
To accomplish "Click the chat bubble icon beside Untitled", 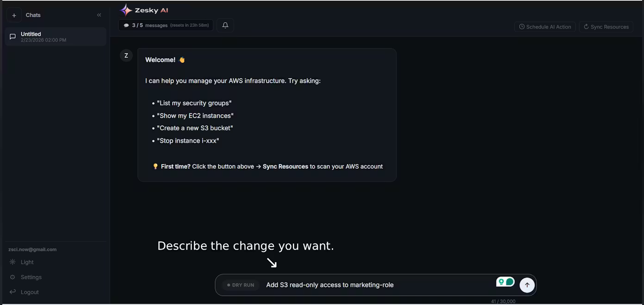I will click(x=12, y=37).
